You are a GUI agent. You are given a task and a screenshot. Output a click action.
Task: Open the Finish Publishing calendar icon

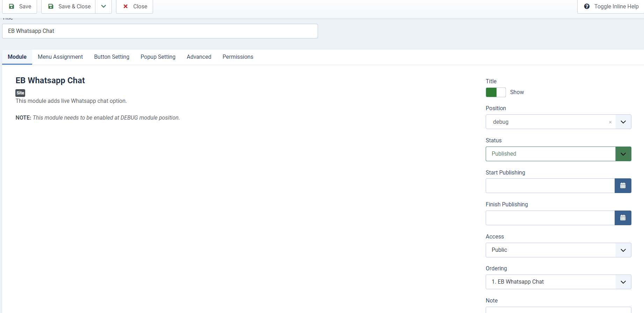click(623, 218)
